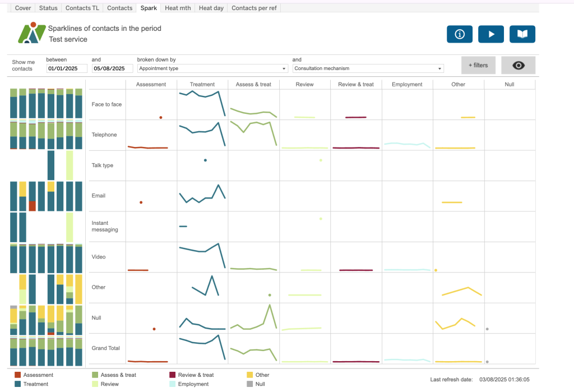Click the Assessment legend color swatch
Image resolution: width=574 pixels, height=392 pixels.
coord(17,375)
